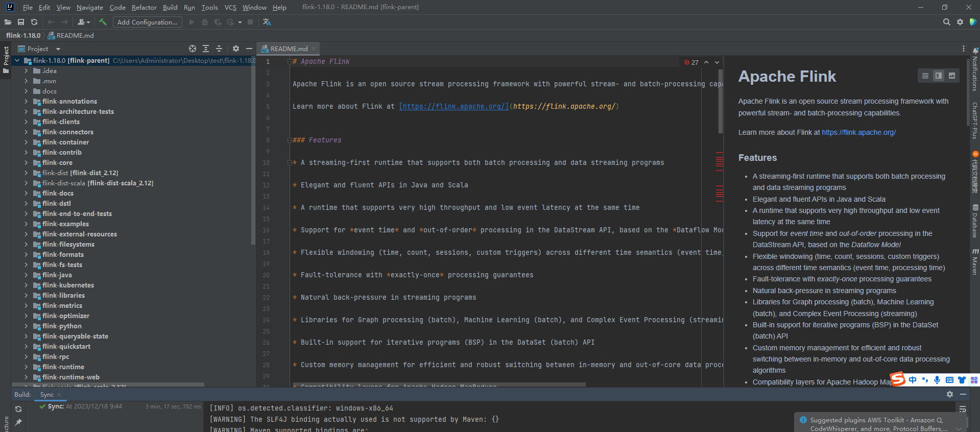Navigate forward with the right arrow
This screenshot has height=432, width=980.
(64, 22)
